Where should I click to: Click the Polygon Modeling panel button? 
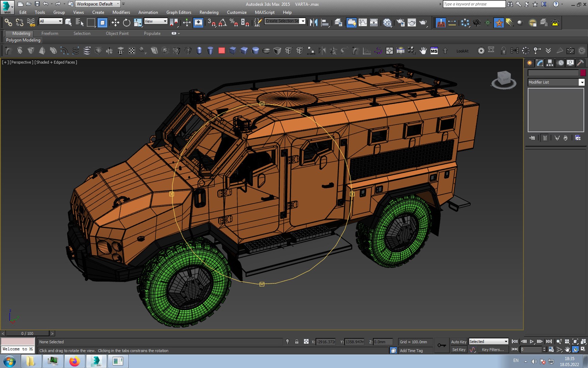pos(23,40)
